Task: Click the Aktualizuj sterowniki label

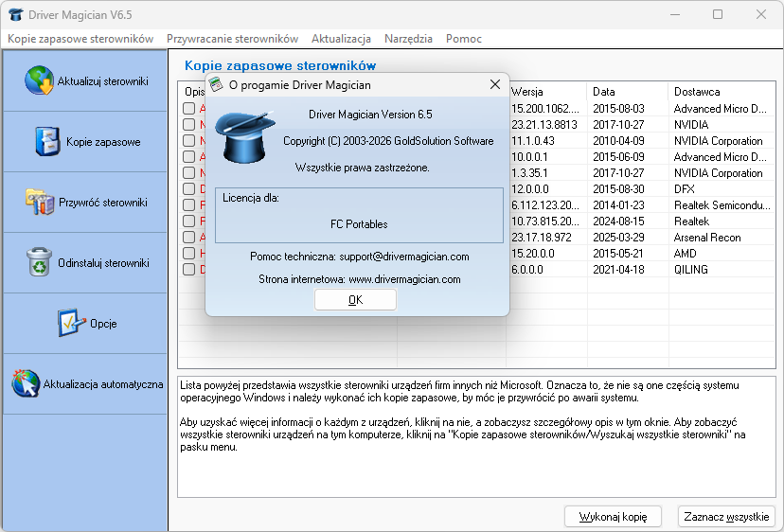Action: pos(103,81)
